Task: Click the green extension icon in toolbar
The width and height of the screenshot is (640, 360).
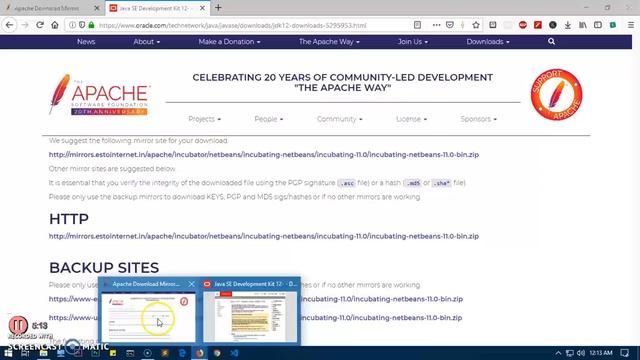Action: (x=613, y=25)
